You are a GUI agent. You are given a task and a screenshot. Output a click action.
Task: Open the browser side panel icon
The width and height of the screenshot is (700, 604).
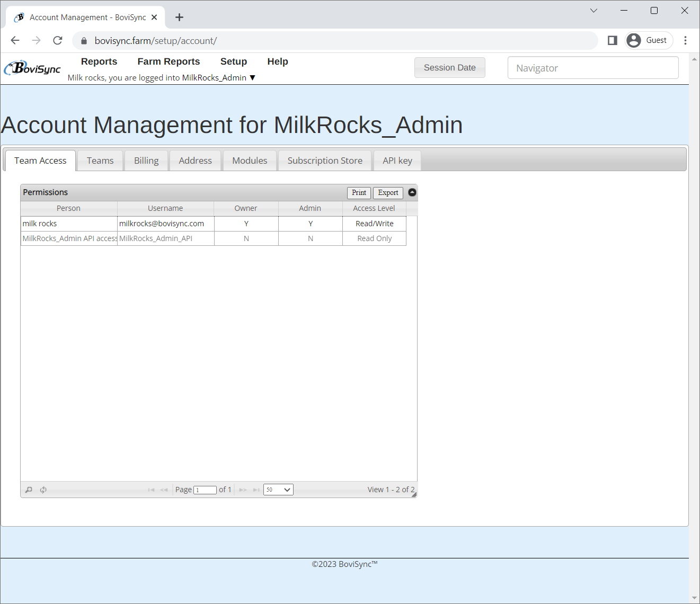[x=612, y=40]
